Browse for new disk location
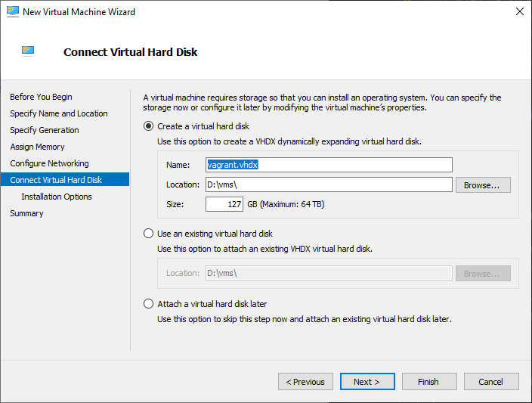 (482, 184)
